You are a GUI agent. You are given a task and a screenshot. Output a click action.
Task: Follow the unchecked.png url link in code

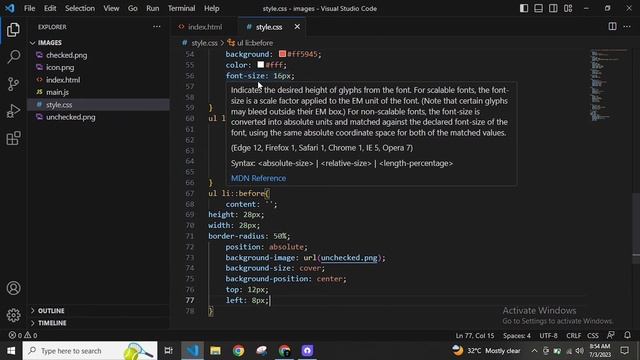(349, 258)
